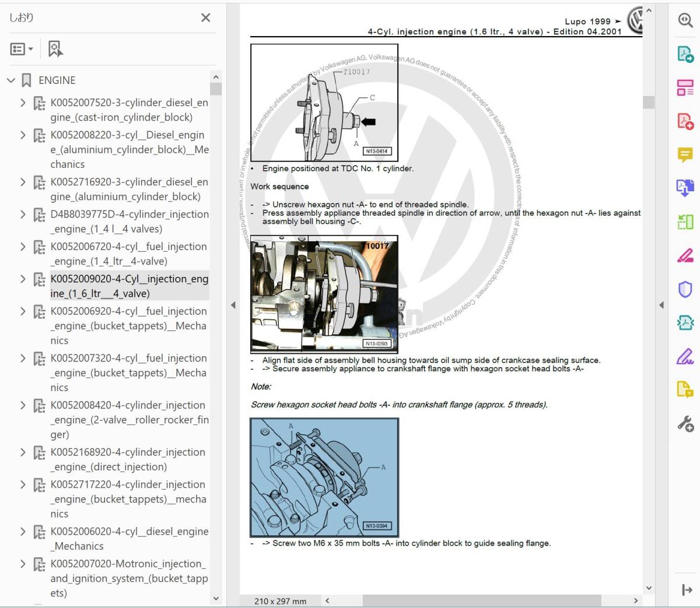Expand the K0052006020 diesel engine Mechanics bookmark

[x=23, y=532]
